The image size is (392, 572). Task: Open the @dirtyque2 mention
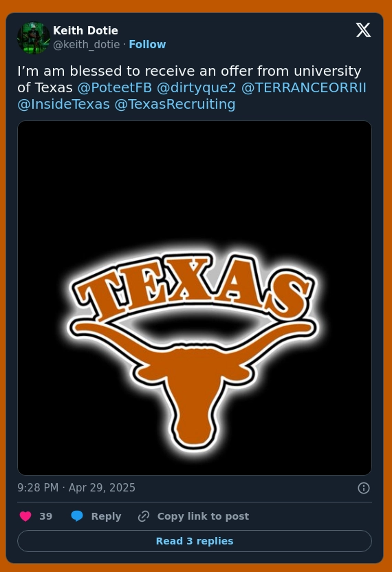click(197, 87)
